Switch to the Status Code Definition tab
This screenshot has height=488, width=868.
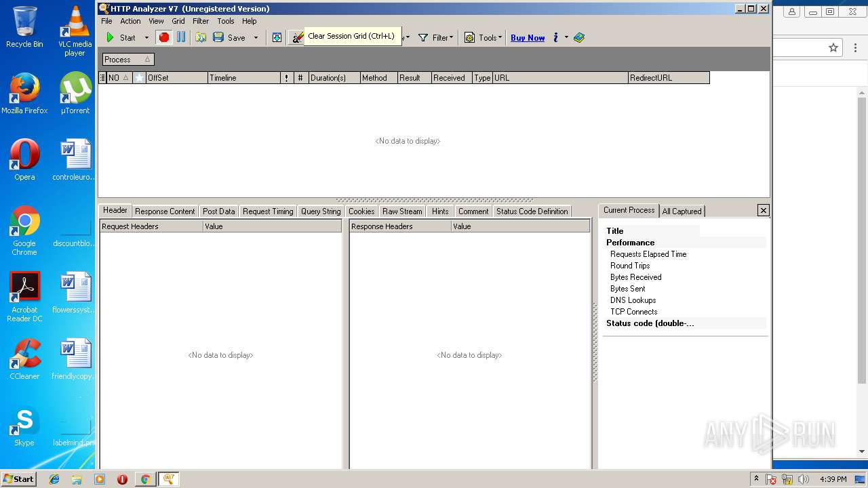tap(532, 211)
